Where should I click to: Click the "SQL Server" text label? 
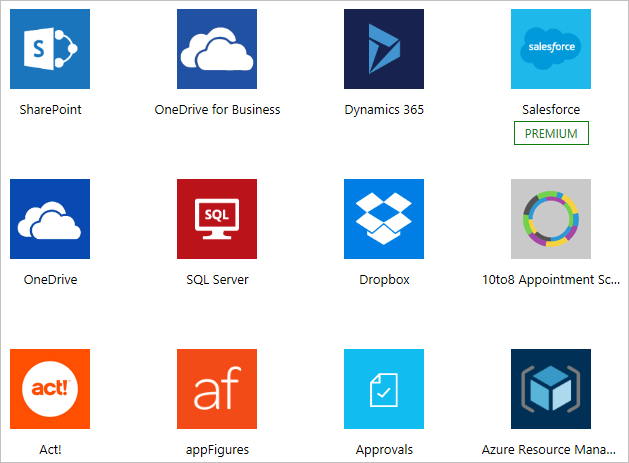point(217,279)
